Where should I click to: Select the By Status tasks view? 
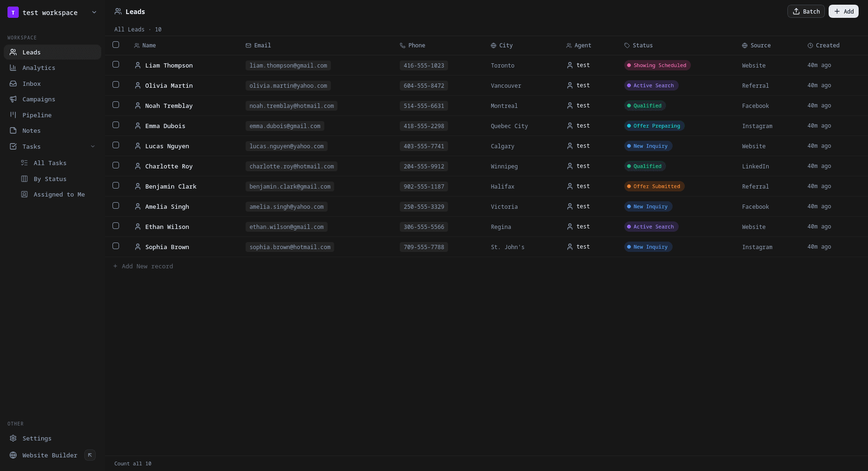58,179
